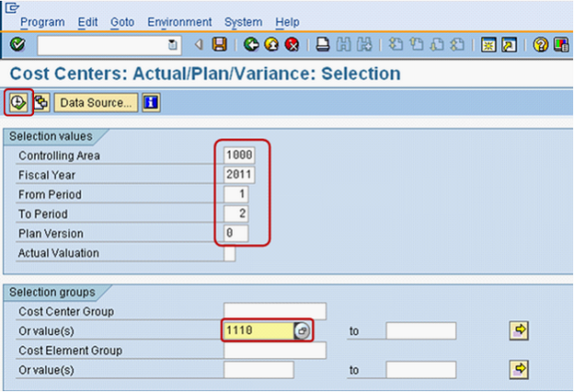Viewport: 574px width, 392px height.
Task: Click the green Enter checkmark icon
Action: [17, 44]
